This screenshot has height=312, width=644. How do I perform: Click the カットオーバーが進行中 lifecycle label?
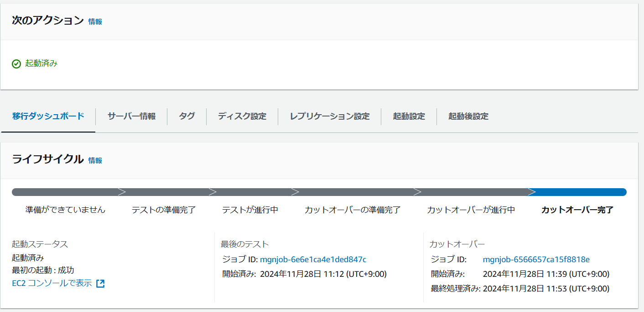point(471,210)
